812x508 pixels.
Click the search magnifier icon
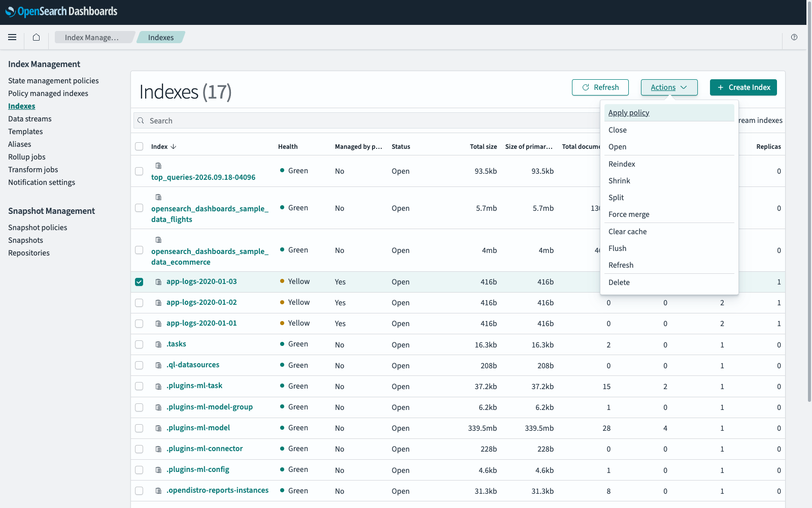click(x=141, y=121)
